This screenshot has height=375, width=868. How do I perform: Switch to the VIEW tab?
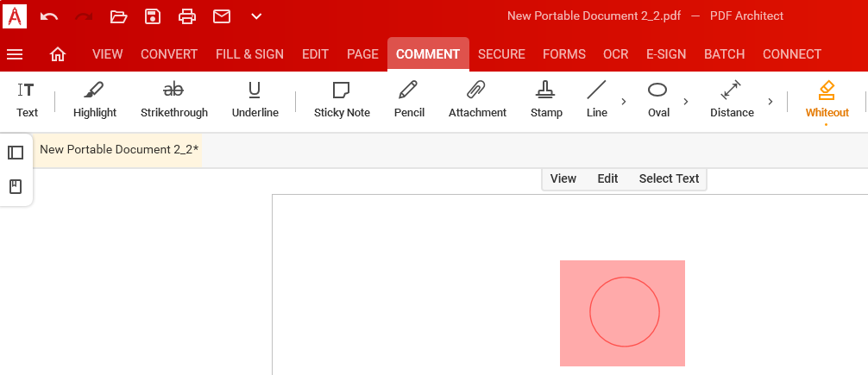coord(107,54)
